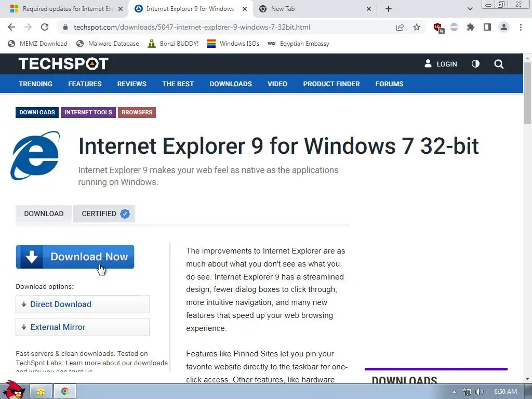Open TechSpot site search magnifier

coord(499,64)
